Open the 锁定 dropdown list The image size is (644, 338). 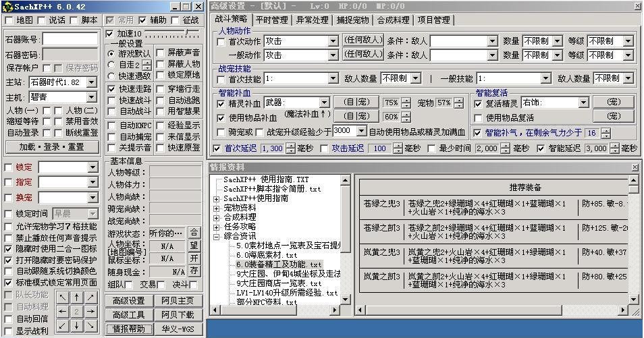click(93, 167)
